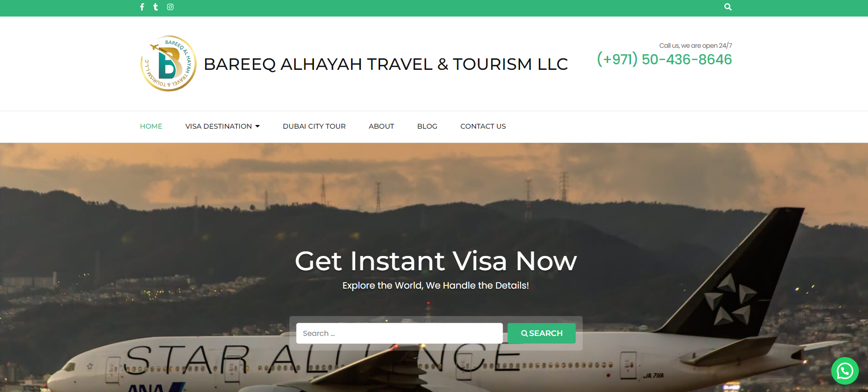This screenshot has height=392, width=868.
Task: Open the Blog menu item
Action: (x=427, y=126)
